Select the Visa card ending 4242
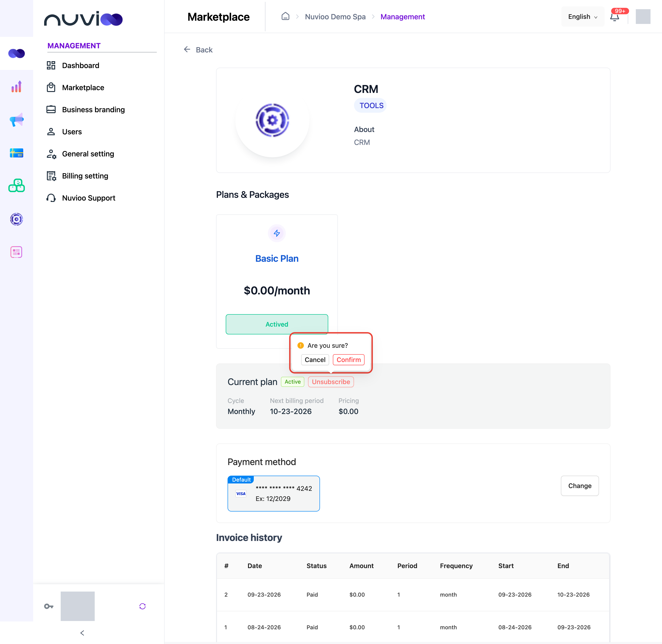Viewport: 662px width, 644px height. pos(274,494)
